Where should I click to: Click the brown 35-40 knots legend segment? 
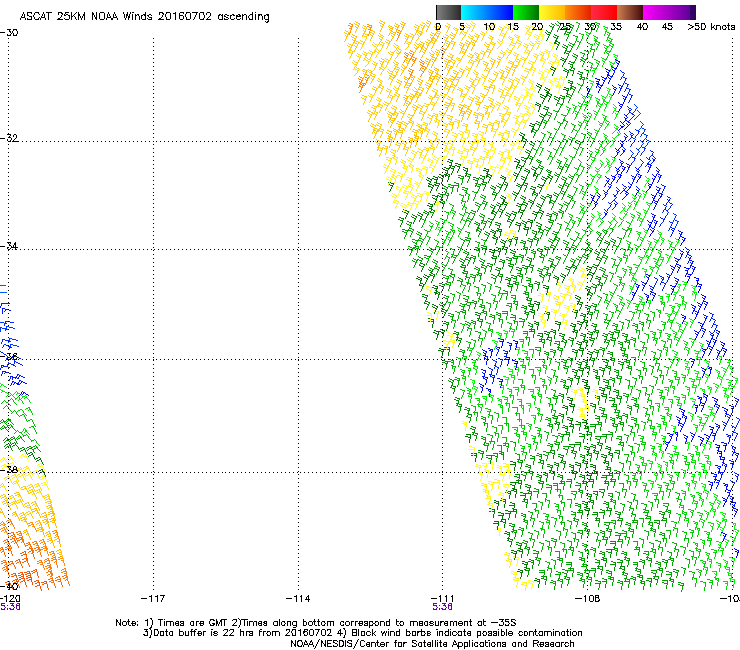[x=630, y=12]
